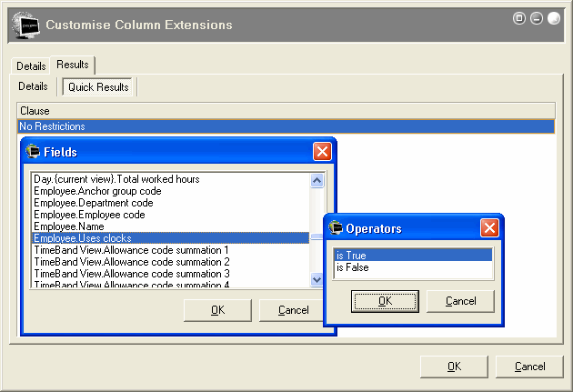The width and height of the screenshot is (573, 392).
Task: Close the Fields dialog
Action: pos(322,152)
